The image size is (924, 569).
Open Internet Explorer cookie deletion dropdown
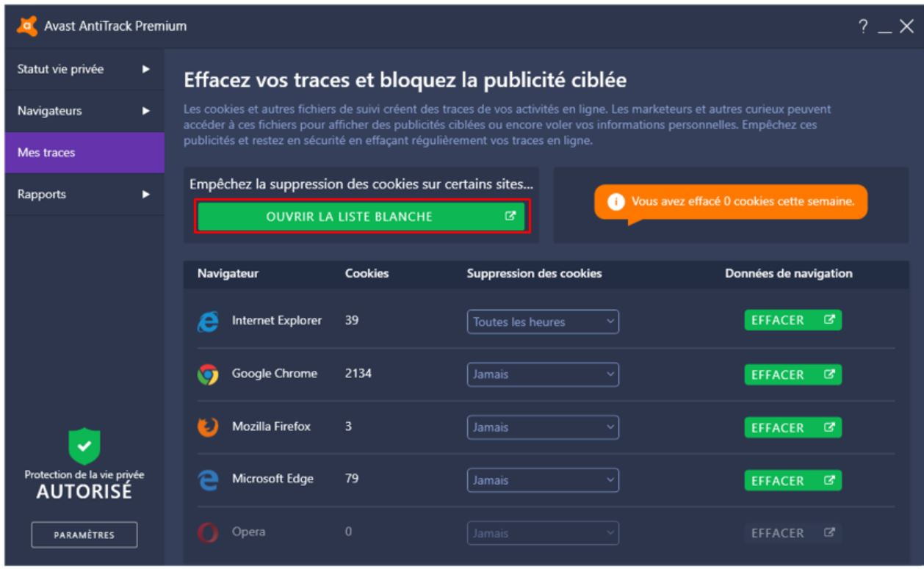pyautogui.click(x=543, y=322)
